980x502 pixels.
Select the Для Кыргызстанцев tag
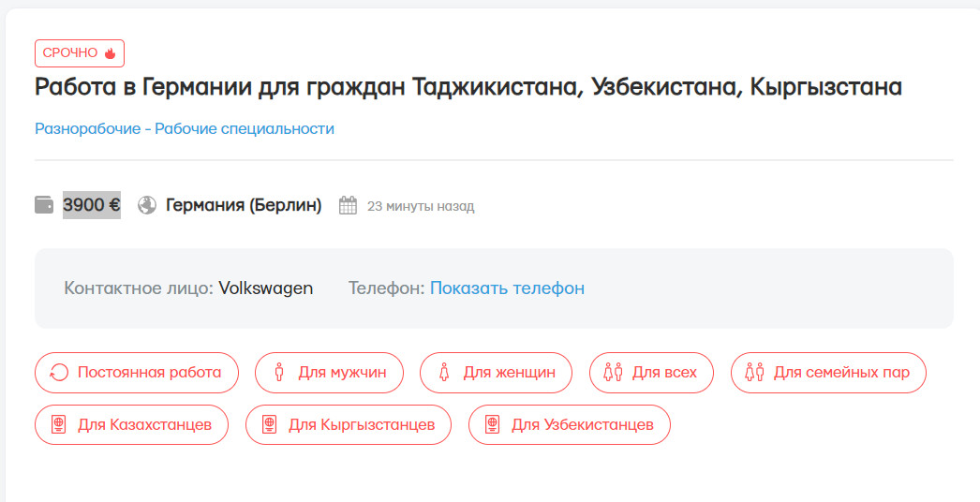(349, 425)
